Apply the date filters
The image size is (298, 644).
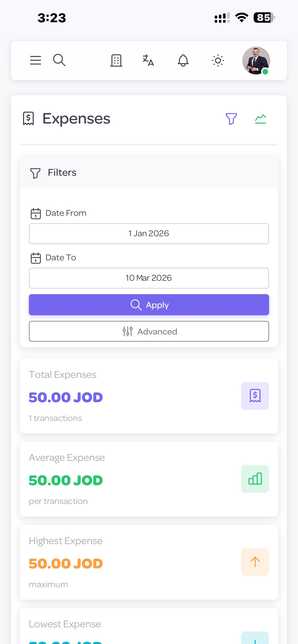click(x=149, y=305)
